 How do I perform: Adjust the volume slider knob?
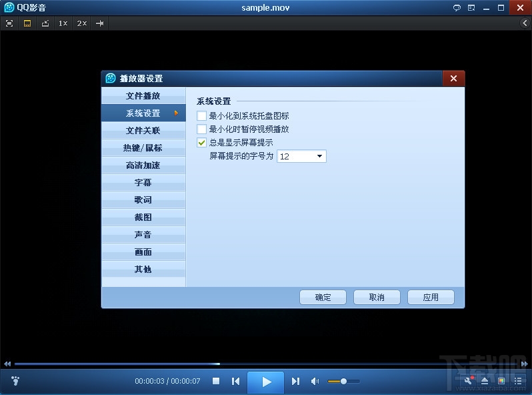(343, 382)
